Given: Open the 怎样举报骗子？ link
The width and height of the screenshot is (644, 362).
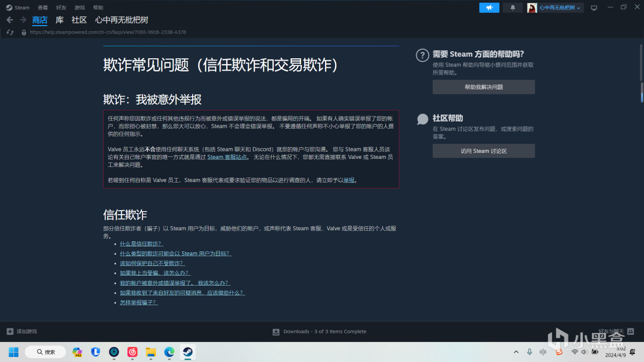Looking at the screenshot, I should pos(139,303).
